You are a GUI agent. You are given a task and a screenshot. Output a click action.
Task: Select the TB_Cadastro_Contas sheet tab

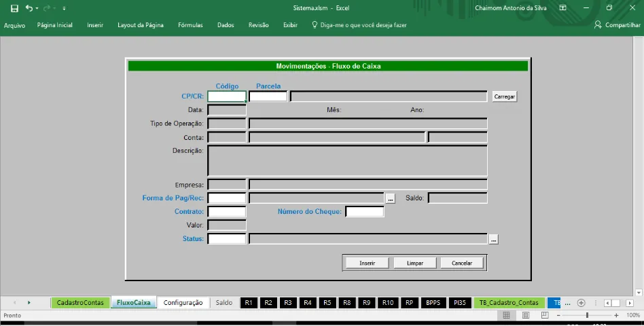(509, 303)
